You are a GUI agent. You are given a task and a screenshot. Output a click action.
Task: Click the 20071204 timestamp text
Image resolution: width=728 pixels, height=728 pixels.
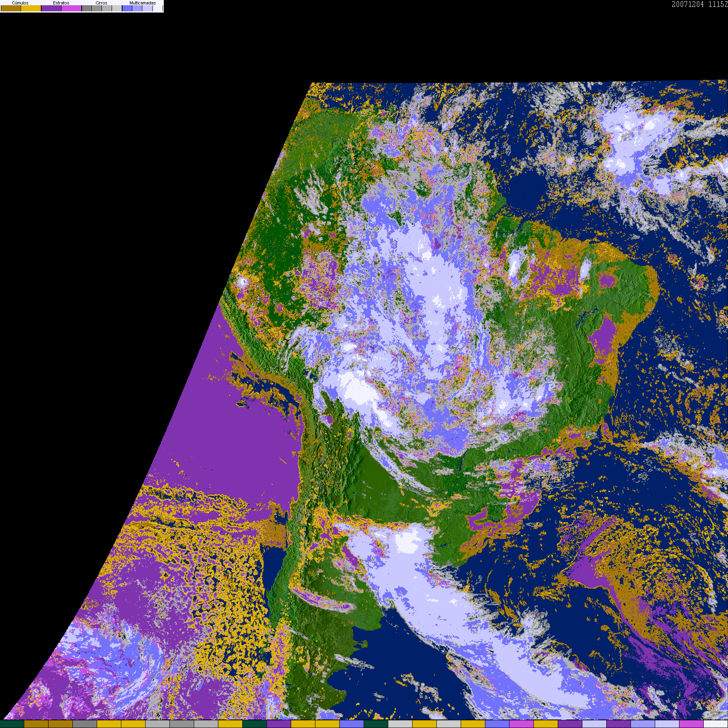[x=688, y=4]
